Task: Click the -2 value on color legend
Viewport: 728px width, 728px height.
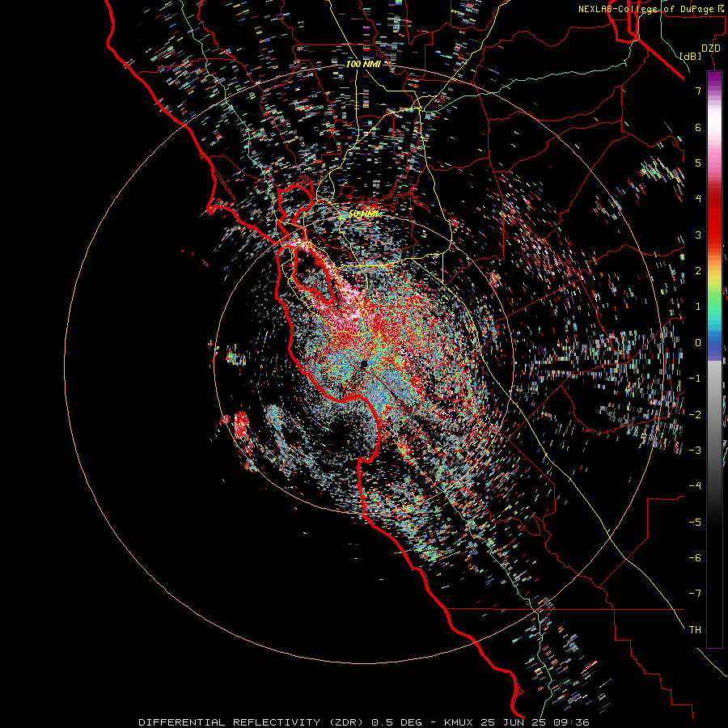Action: click(x=695, y=414)
